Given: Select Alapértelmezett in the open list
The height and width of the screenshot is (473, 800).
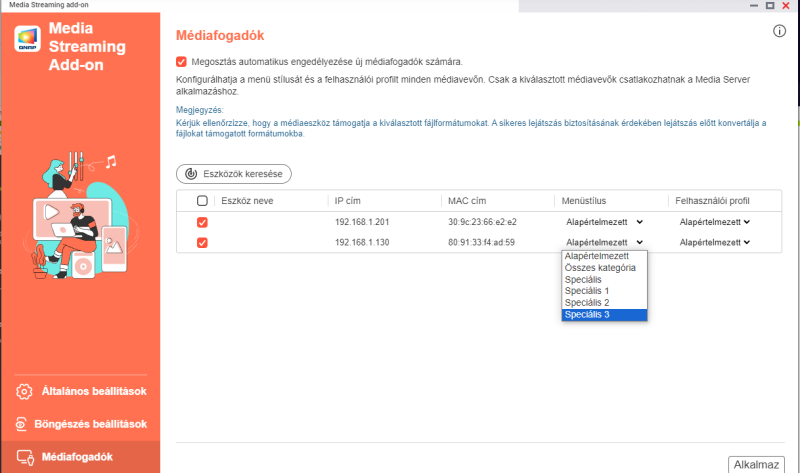Looking at the screenshot, I should (x=604, y=256).
